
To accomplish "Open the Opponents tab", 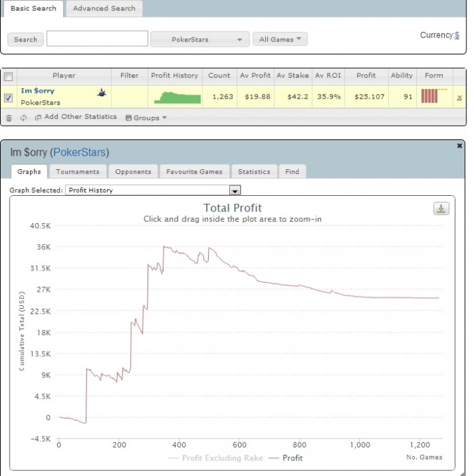I will 133,171.
